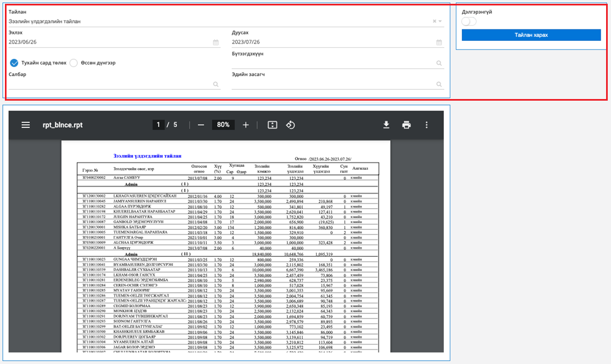Click the search icon in Эдийн засагч field

pyautogui.click(x=439, y=84)
